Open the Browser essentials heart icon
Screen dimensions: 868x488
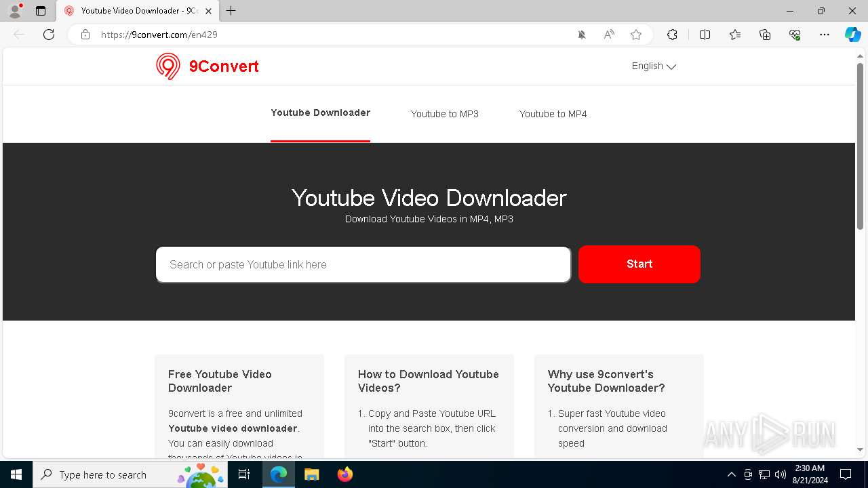click(x=795, y=35)
